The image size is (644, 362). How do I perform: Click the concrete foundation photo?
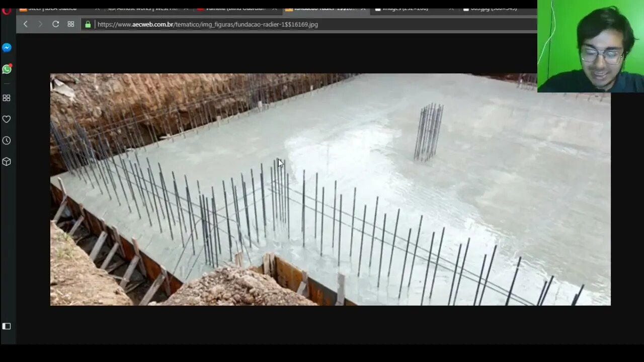330,190
